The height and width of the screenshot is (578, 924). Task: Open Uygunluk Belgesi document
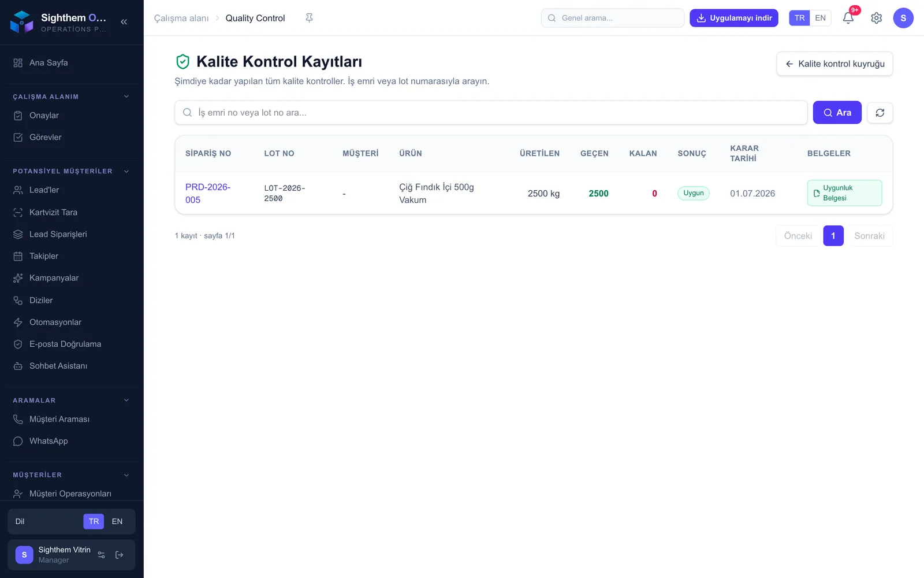[x=844, y=193]
